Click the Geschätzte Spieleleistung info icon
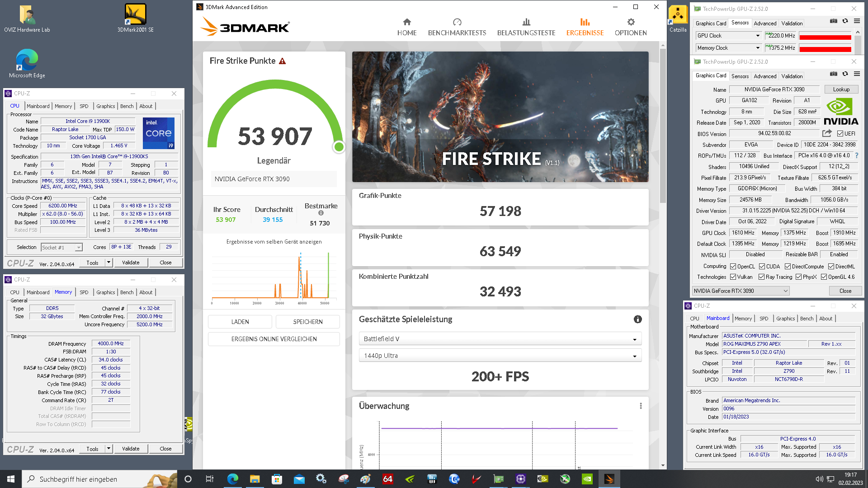Image resolution: width=868 pixels, height=488 pixels. [x=638, y=319]
